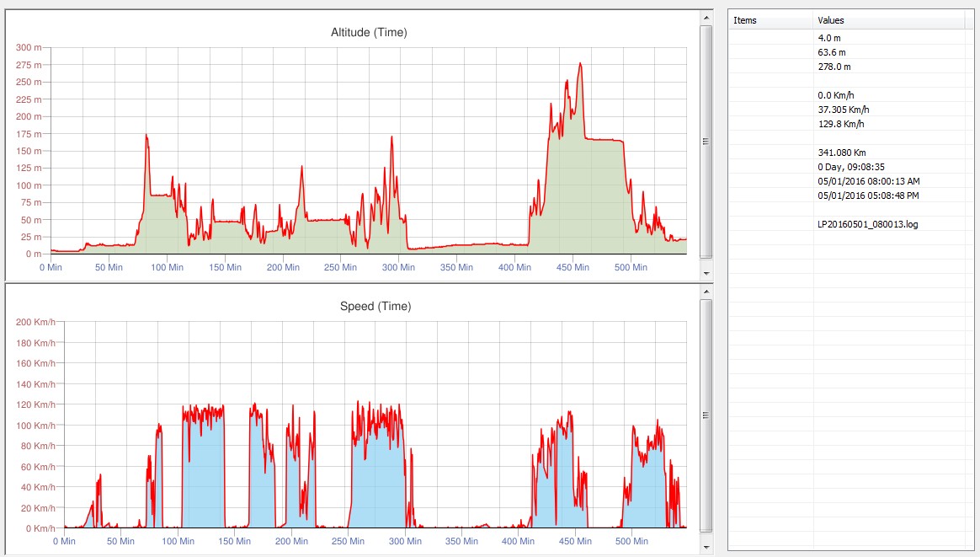The width and height of the screenshot is (980, 557).
Task: Click the Altitude chart vertical scrollbar thumb
Action: (706, 141)
